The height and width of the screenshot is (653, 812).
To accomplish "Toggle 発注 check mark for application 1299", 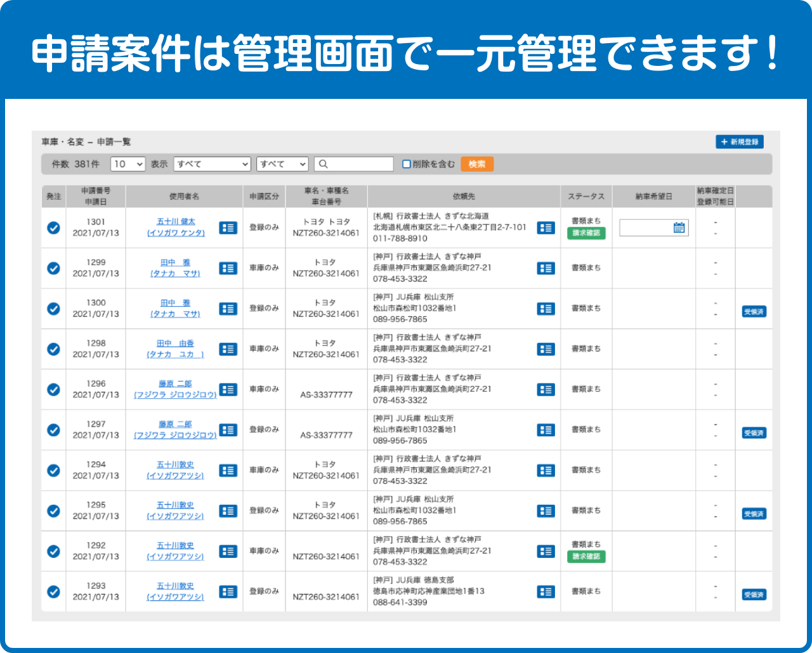I will pyautogui.click(x=54, y=268).
